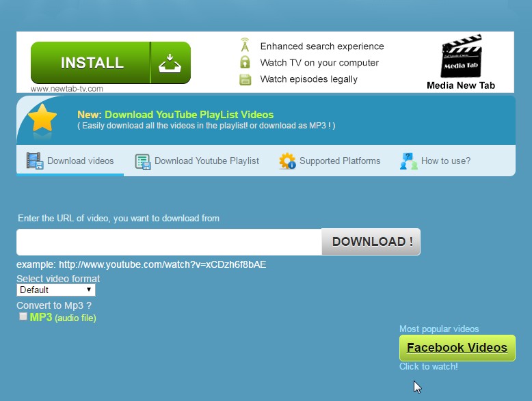
Task: Switch to Download Youtube Playlist tab
Action: (197, 161)
